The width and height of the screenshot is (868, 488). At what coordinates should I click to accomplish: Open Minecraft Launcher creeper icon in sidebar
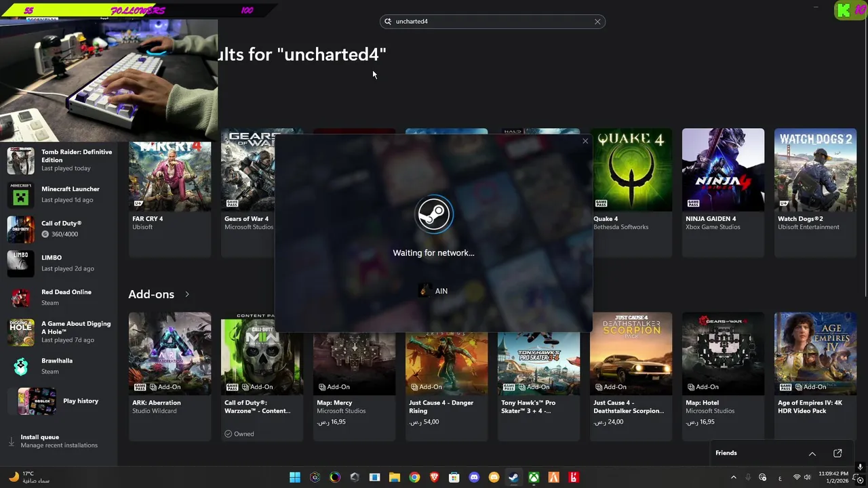tap(20, 195)
